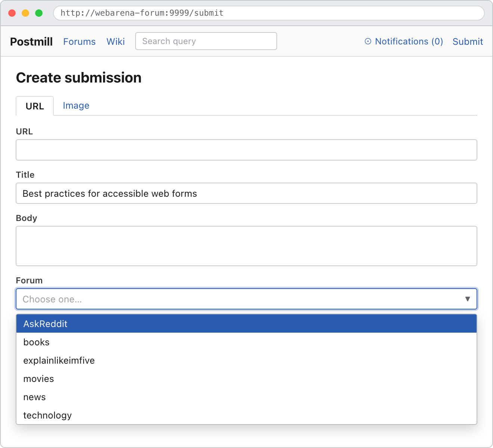The image size is (493, 448).
Task: Click the green maximize window button
Action: coord(39,13)
